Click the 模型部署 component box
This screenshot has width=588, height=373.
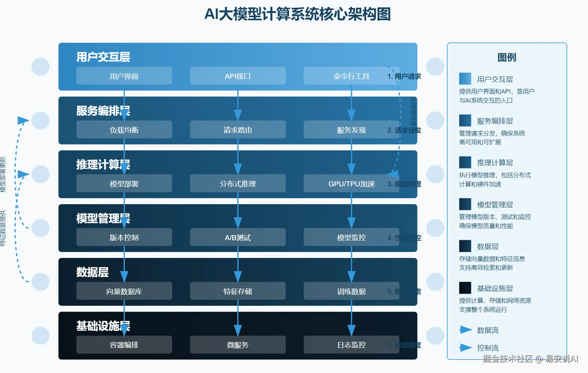[x=124, y=183]
